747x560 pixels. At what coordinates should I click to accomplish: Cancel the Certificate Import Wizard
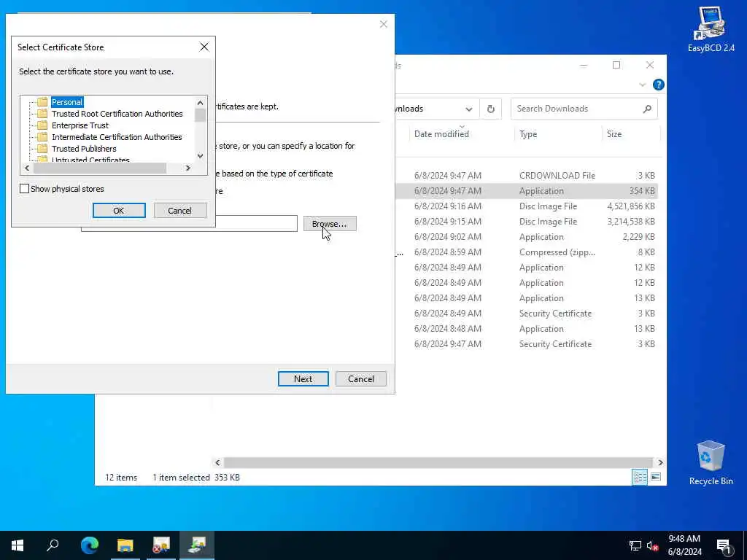(x=360, y=379)
